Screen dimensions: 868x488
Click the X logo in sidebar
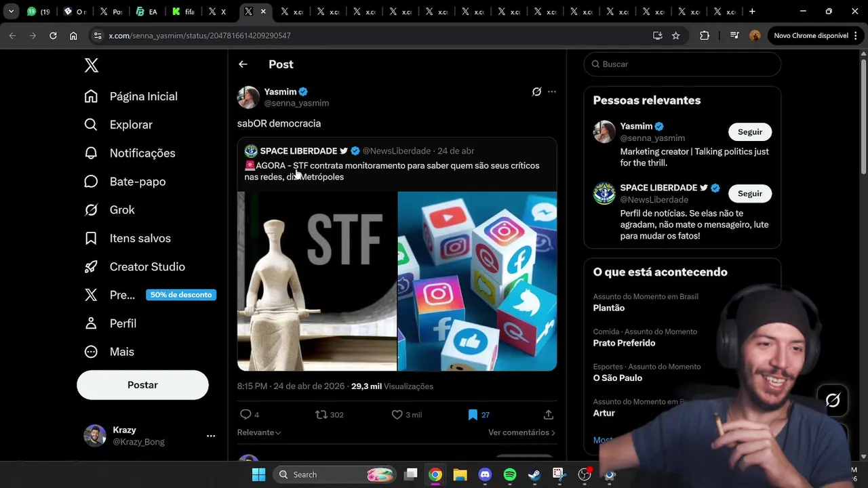coord(92,65)
